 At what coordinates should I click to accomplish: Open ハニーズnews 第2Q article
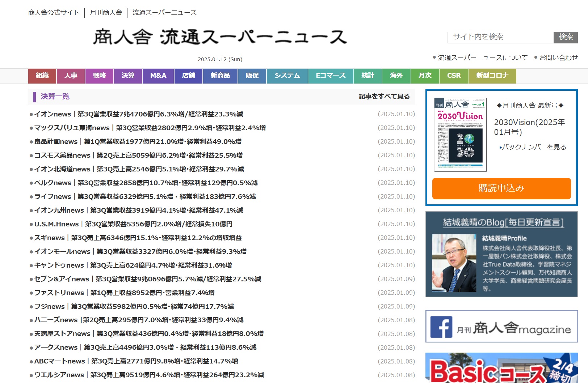click(x=139, y=320)
